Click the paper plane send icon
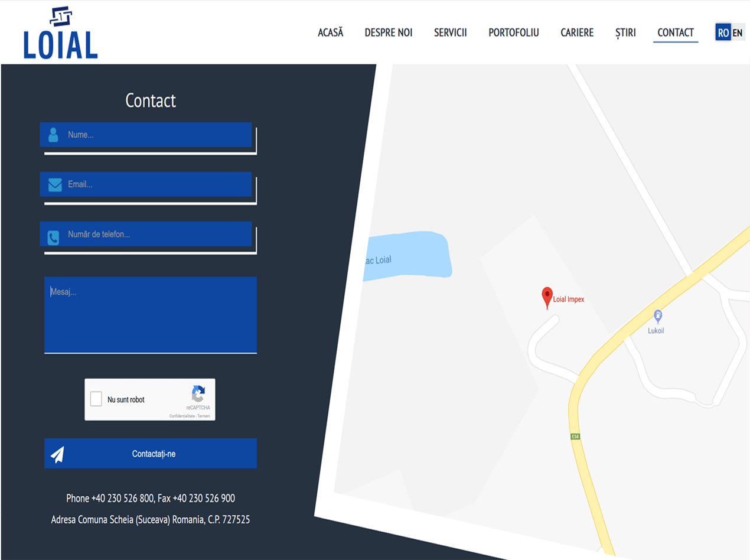This screenshot has width=750, height=560. point(57,454)
